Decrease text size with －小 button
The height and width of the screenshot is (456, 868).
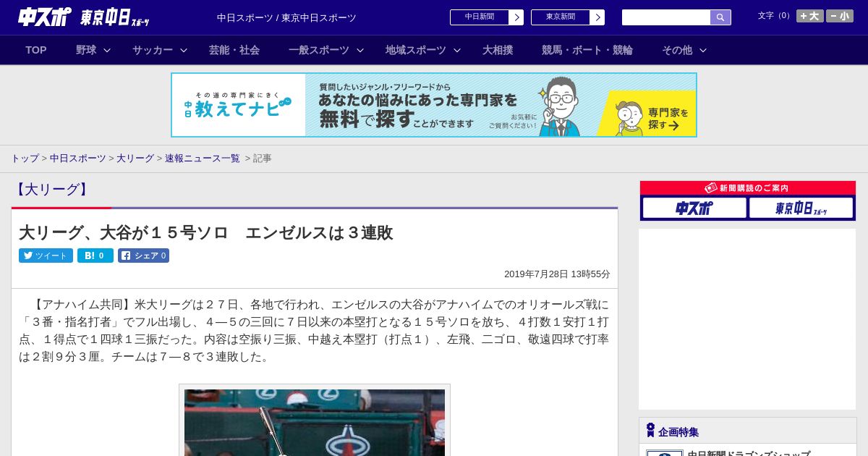[840, 16]
